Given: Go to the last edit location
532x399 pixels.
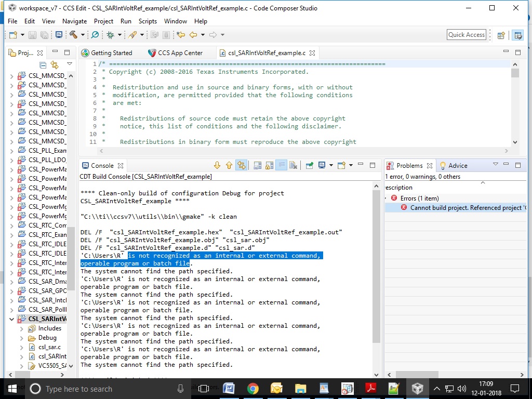Looking at the screenshot, I should tap(181, 35).
